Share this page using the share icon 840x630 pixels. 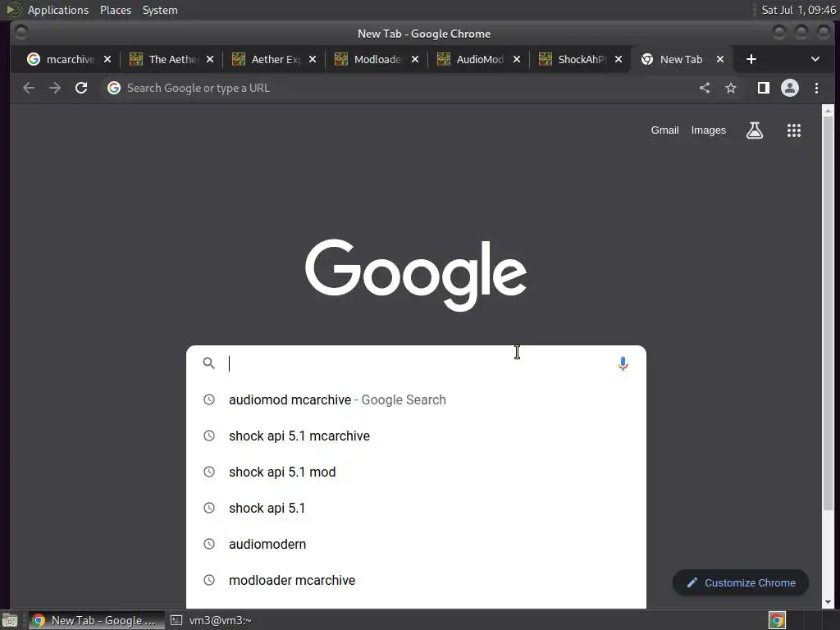pos(705,88)
